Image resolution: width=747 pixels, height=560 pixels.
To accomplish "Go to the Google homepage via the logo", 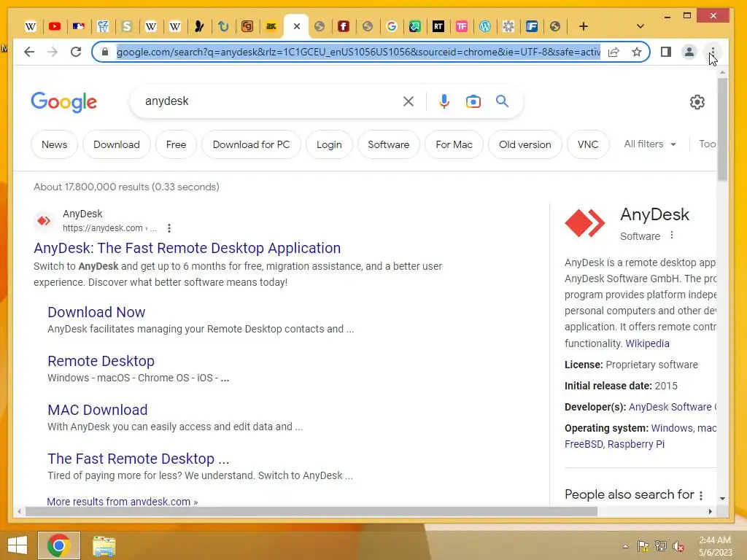I will (x=64, y=102).
